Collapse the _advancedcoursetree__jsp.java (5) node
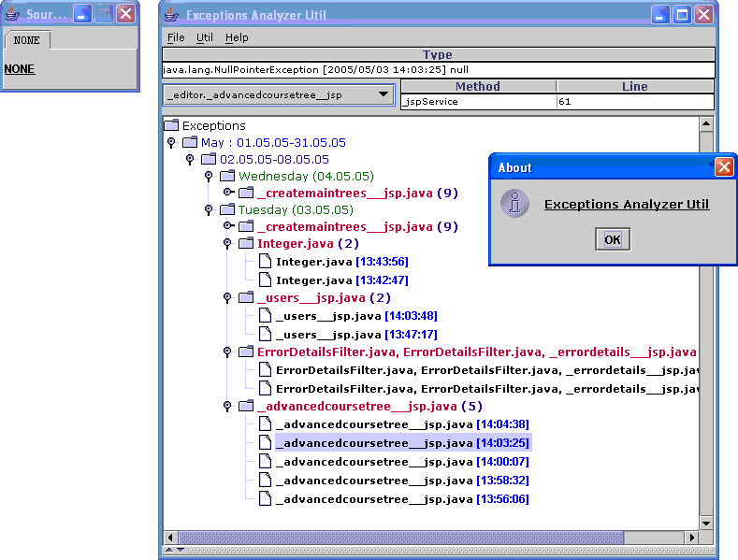The image size is (738, 560). [x=227, y=406]
